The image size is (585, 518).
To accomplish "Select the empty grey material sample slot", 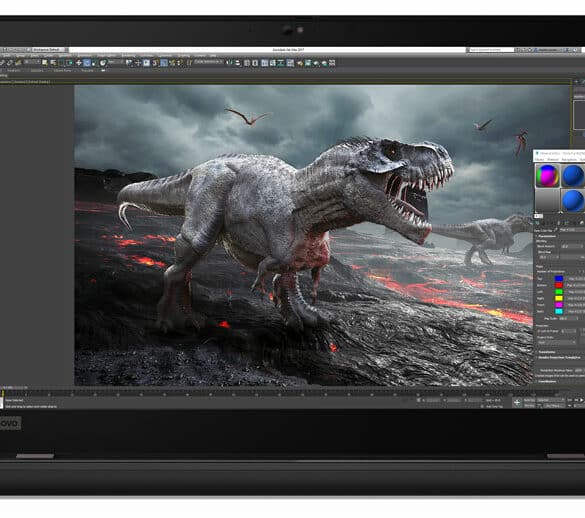I will (547, 200).
